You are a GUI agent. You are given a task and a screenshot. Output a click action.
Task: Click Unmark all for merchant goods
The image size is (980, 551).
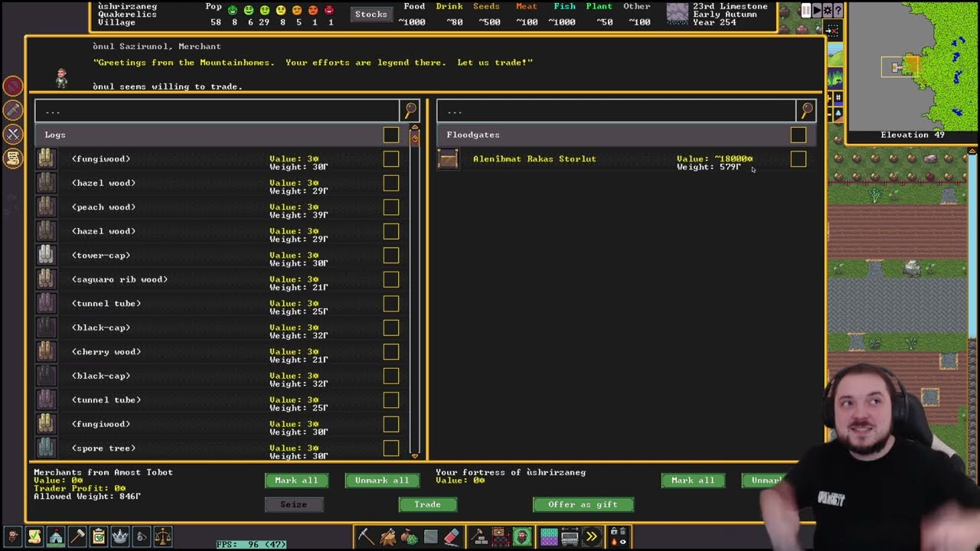tap(382, 481)
